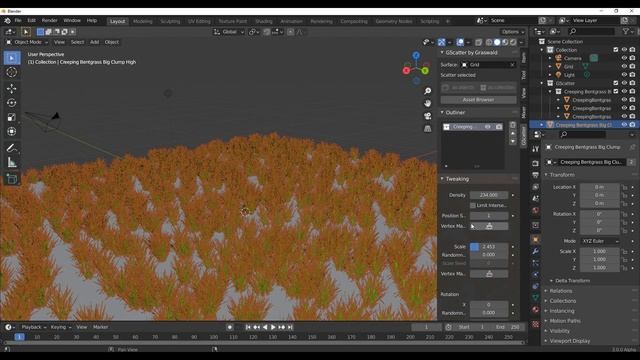Open the Object Data green triangle tab
This screenshot has height=360, width=640.
tap(536, 298)
